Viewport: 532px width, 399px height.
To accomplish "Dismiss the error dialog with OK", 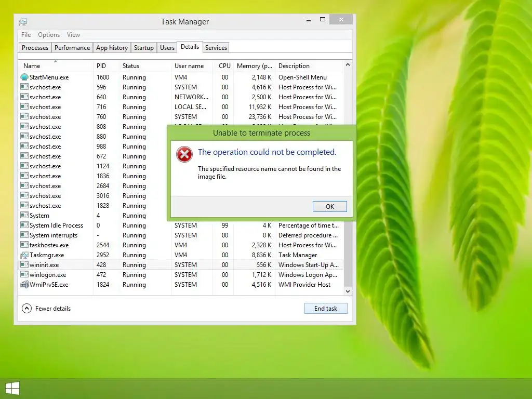I will [330, 206].
